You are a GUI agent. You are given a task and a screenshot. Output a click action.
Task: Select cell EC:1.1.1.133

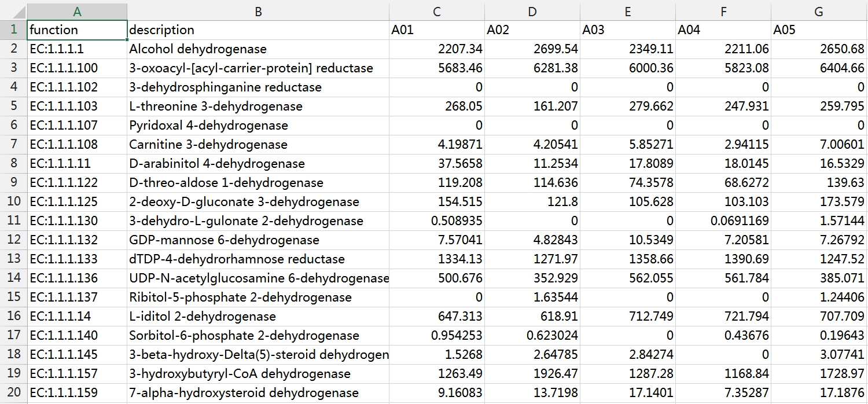pos(77,259)
